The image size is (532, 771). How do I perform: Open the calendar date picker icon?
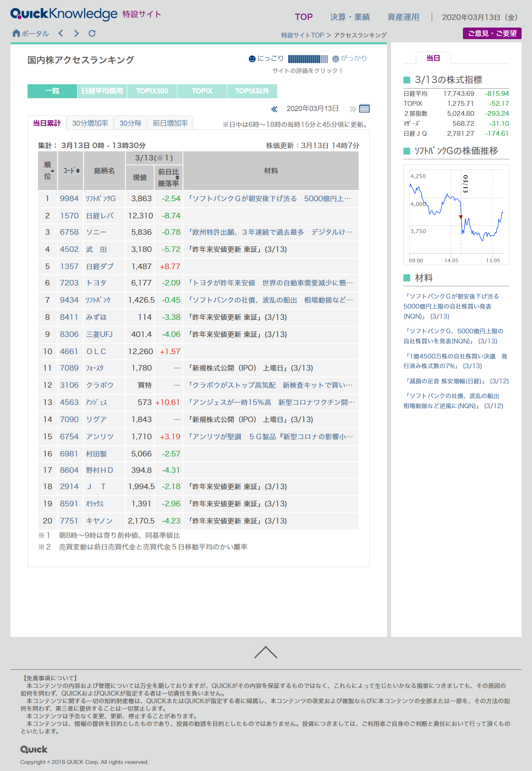[x=364, y=108]
